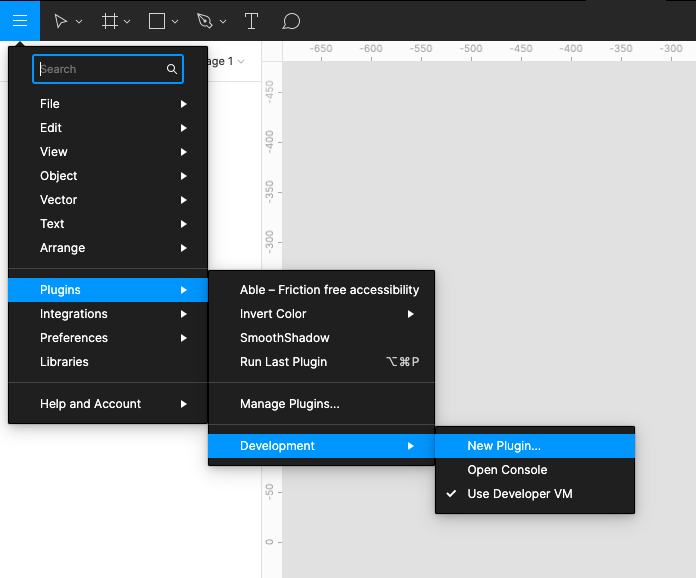Select the Move tool arrow icon
Viewport: 696px width, 578px height.
(61, 21)
